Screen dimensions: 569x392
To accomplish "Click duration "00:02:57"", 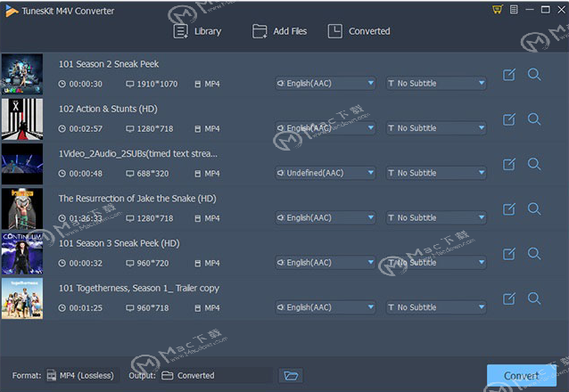I will point(86,128).
